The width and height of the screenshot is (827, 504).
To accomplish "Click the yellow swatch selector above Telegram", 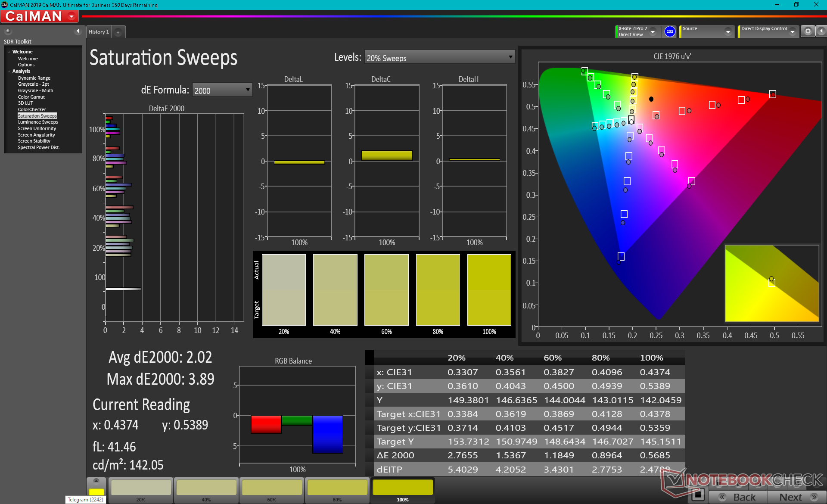I will [96, 492].
